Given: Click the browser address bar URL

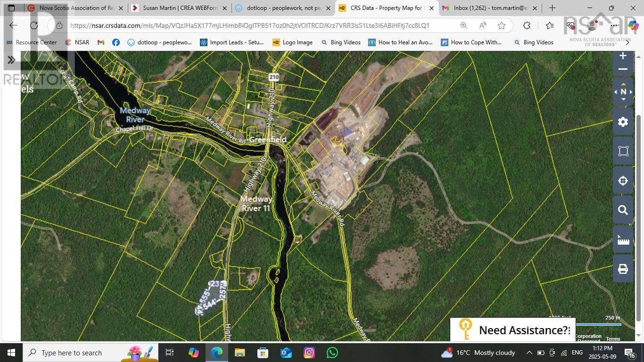Looking at the screenshot, I should 250,25.
